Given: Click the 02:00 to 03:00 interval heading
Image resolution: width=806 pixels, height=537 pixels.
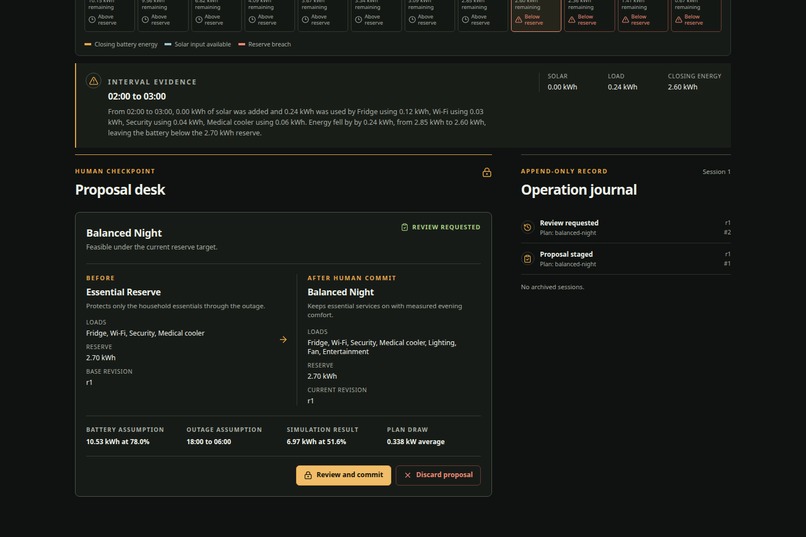Looking at the screenshot, I should tap(137, 97).
